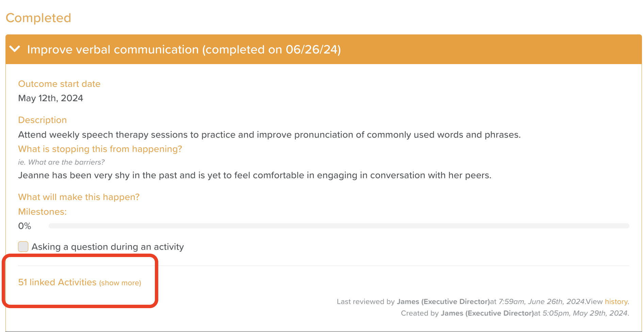Click the Milestones progress bar

click(339, 226)
